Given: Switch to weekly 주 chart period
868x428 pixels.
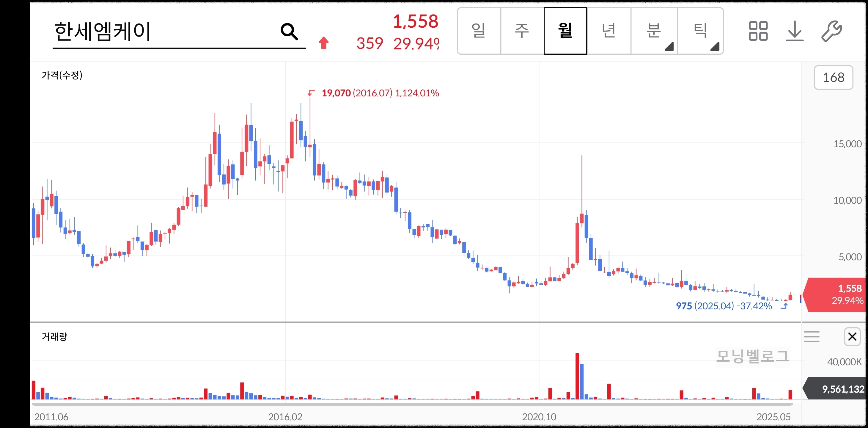Looking at the screenshot, I should (522, 31).
